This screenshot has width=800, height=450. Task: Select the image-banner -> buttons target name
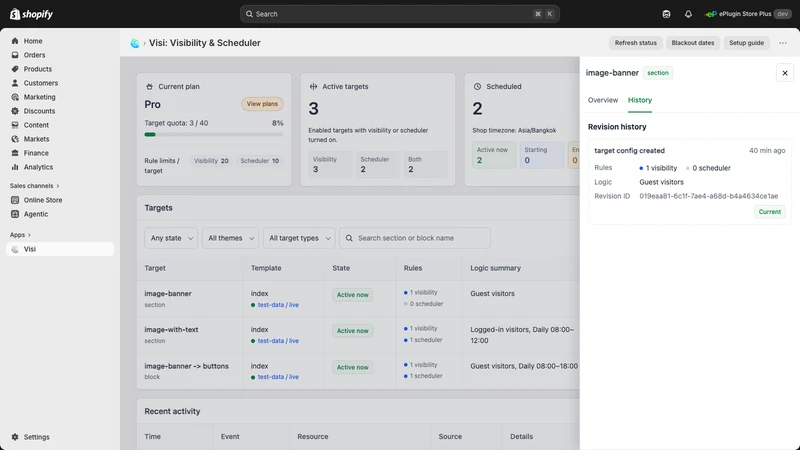[x=187, y=366]
